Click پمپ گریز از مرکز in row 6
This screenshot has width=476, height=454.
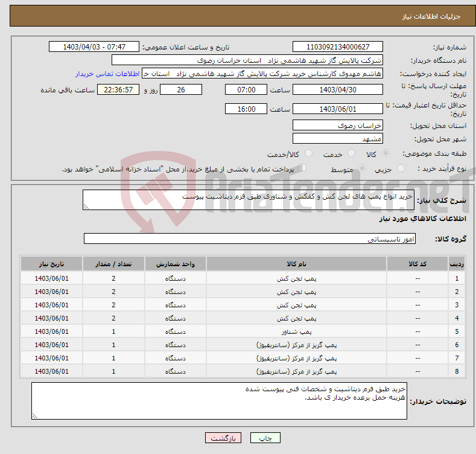click(x=296, y=345)
